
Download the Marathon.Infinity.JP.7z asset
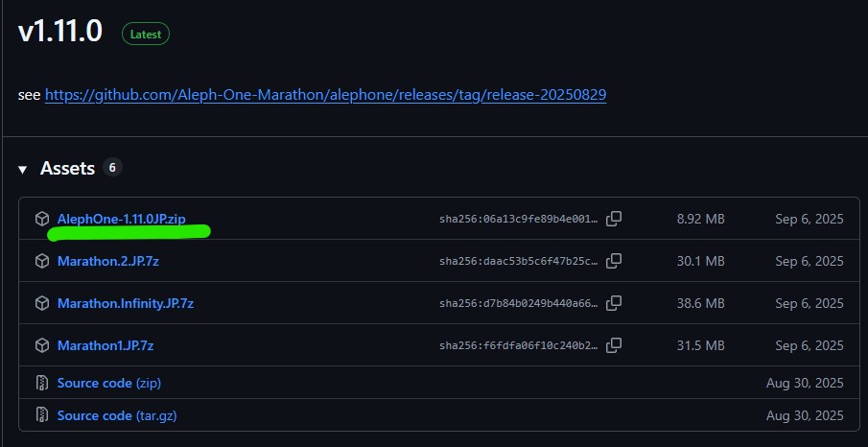[125, 303]
